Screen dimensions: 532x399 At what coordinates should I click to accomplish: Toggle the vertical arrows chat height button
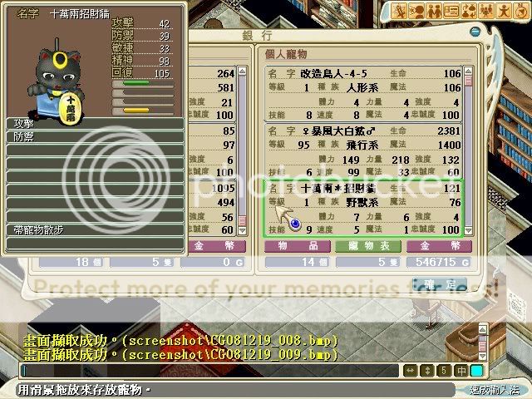[427, 371]
